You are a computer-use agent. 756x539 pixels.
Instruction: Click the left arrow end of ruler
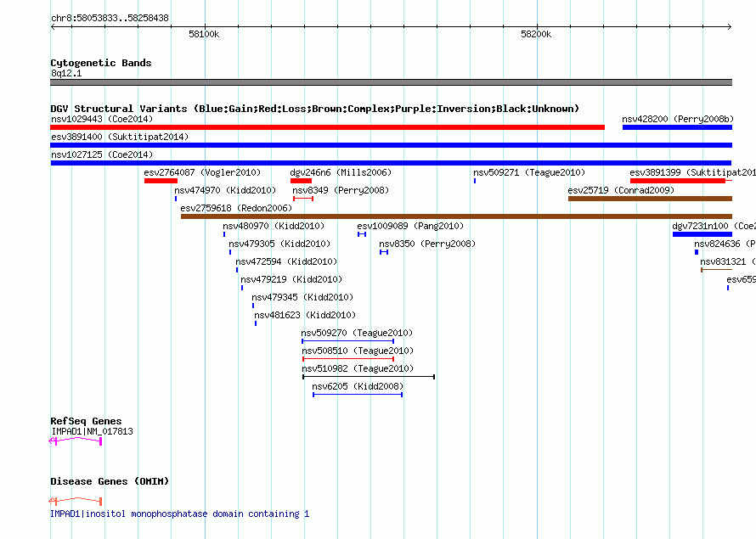click(53, 26)
